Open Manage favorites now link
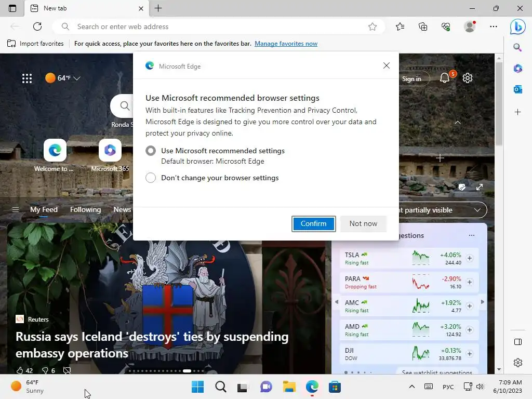The height and width of the screenshot is (399, 532). [x=286, y=44]
